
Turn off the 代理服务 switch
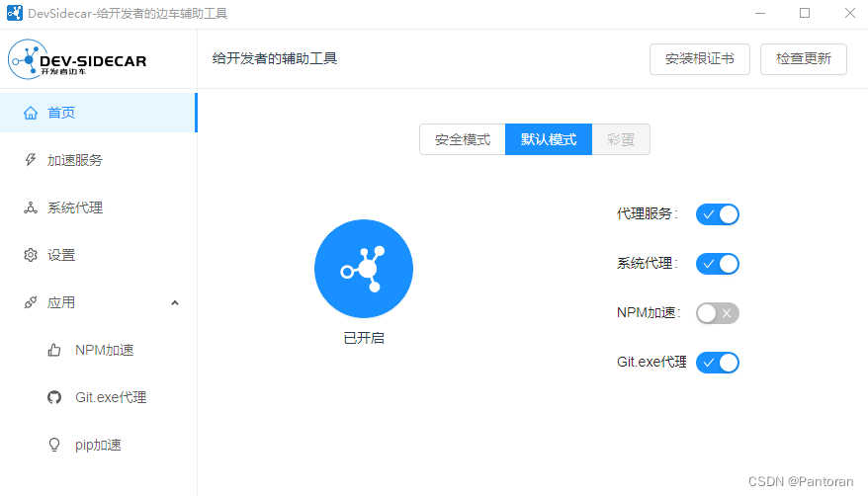[x=718, y=214]
